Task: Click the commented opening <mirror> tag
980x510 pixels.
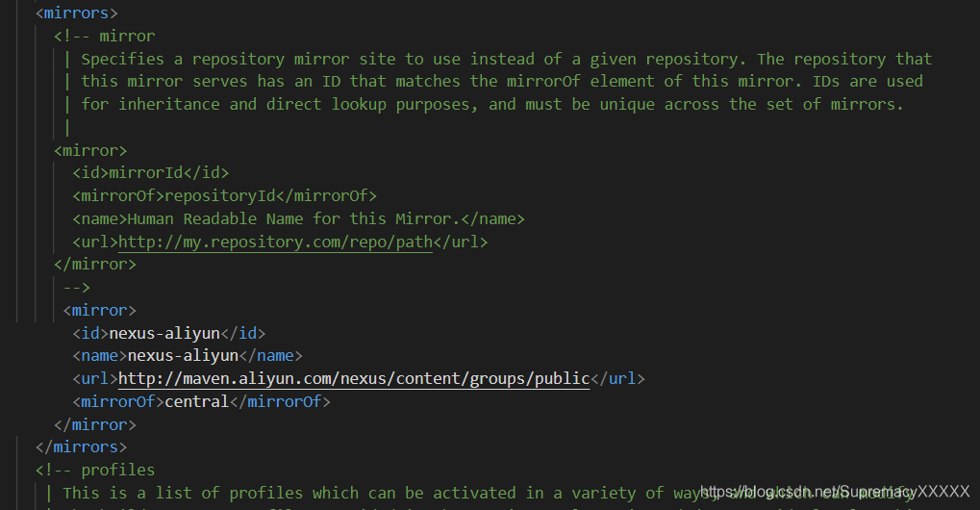Action: [90, 151]
